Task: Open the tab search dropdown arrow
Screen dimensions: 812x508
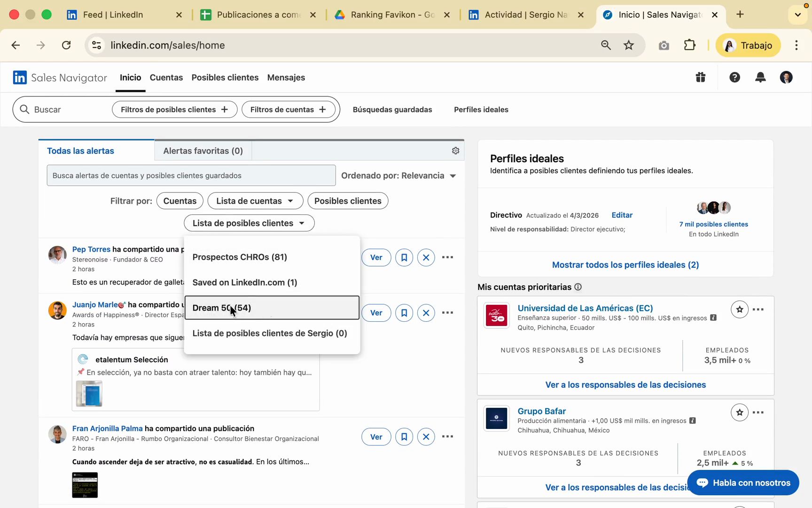Action: click(797, 15)
